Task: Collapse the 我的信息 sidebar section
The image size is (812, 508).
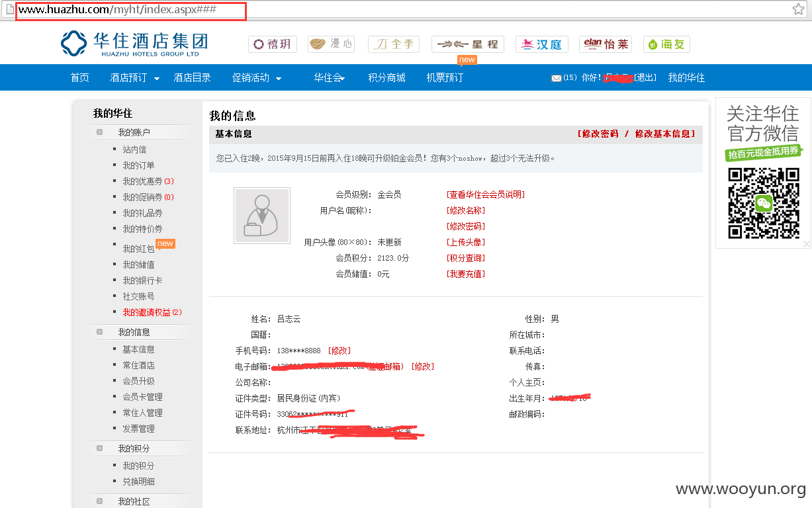Action: coord(99,332)
